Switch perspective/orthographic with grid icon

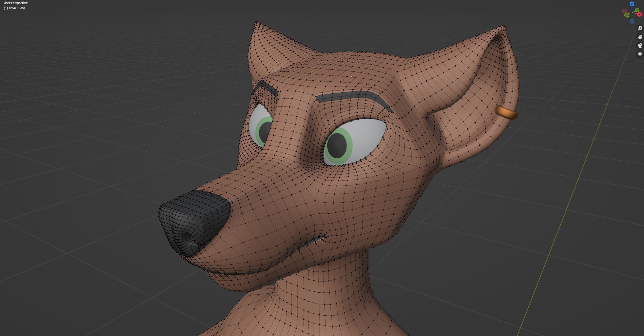pyautogui.click(x=640, y=54)
